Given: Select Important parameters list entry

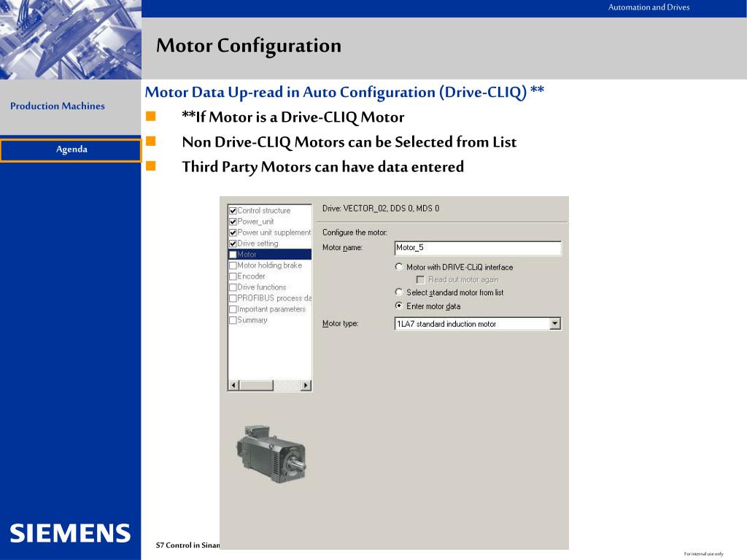Looking at the screenshot, I should [271, 309].
